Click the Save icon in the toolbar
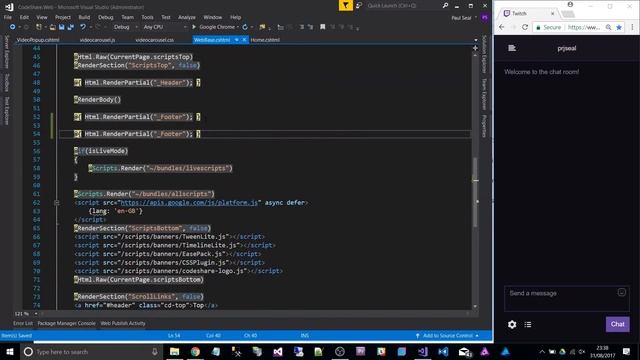Image resolution: width=640 pixels, height=360 pixels. tap(62, 27)
